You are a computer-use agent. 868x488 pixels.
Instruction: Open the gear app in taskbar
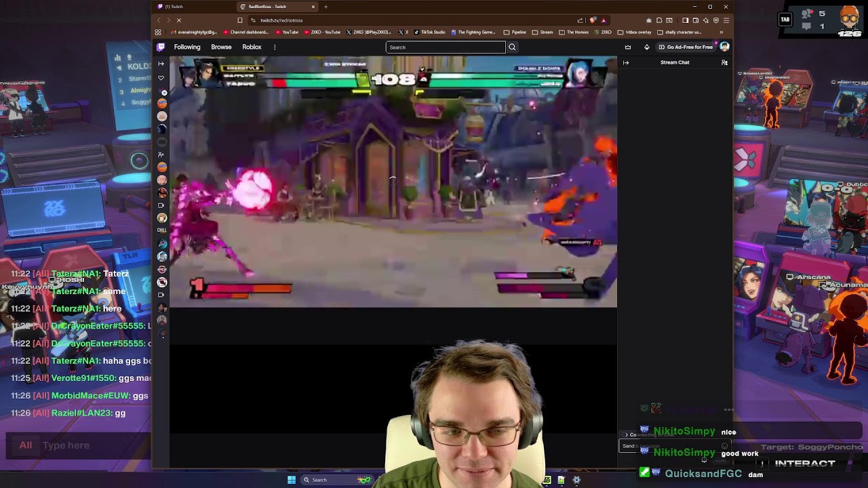[x=576, y=480]
